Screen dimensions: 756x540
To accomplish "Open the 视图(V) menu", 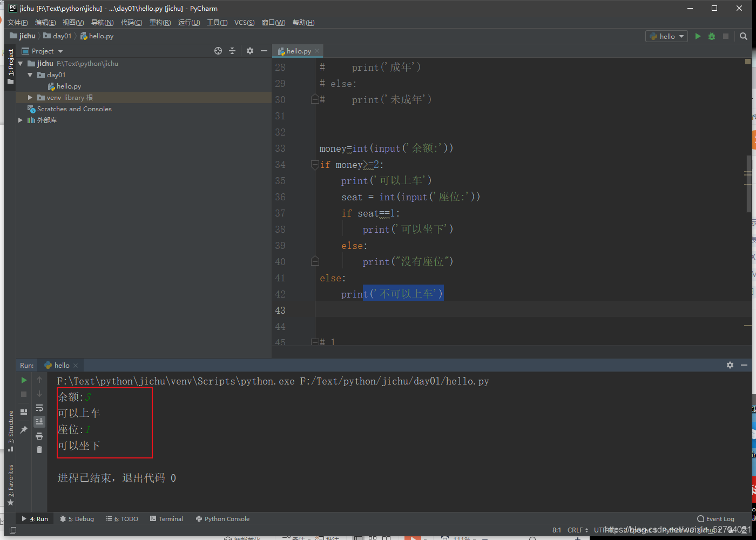I will tap(73, 22).
